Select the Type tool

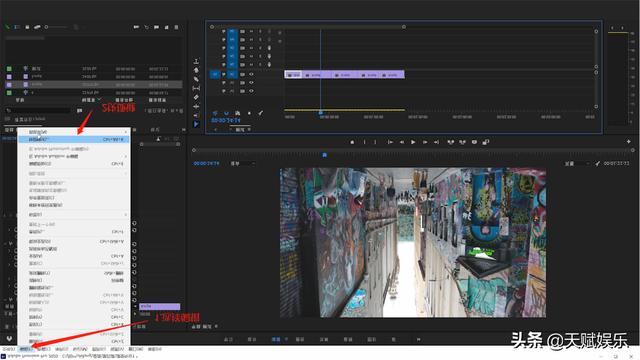pos(196,61)
